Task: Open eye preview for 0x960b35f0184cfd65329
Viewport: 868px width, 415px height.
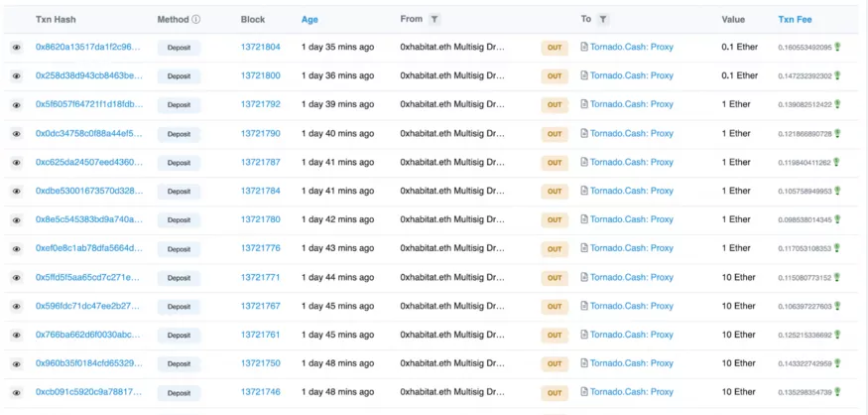Action: tap(17, 364)
